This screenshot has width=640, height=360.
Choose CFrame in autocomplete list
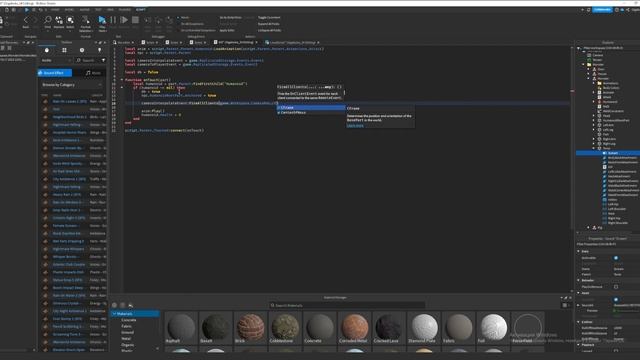311,108
